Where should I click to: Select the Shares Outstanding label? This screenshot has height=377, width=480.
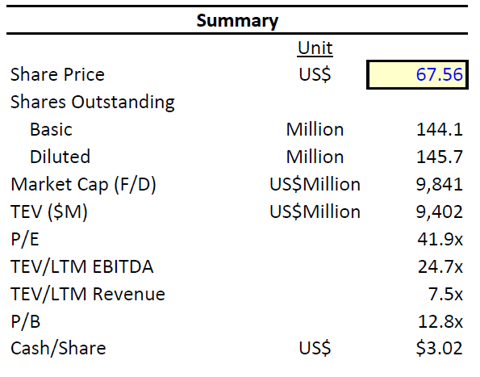(x=92, y=102)
